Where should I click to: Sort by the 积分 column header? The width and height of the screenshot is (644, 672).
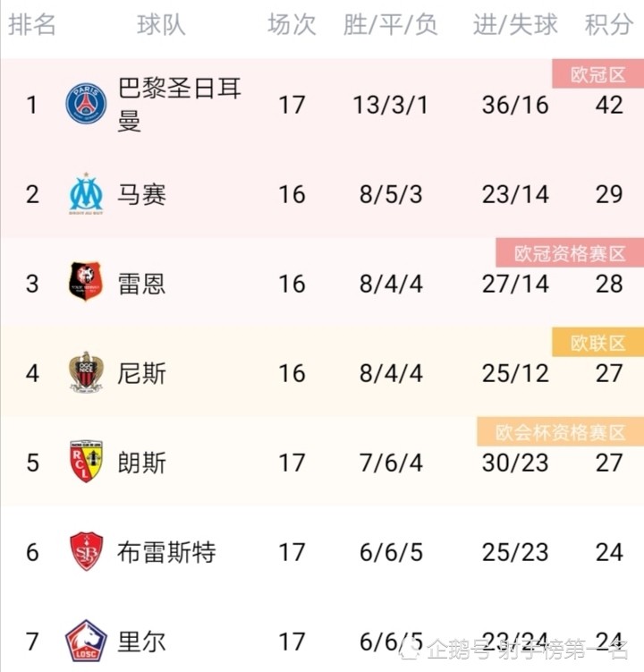point(609,24)
